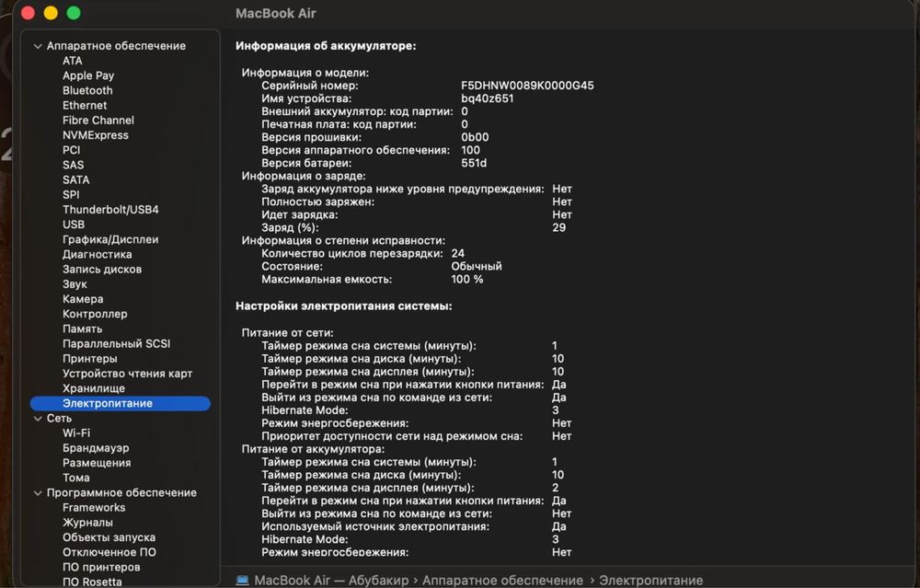This screenshot has width=920, height=588.
Task: Click Аппаратное обеспечение in the path bar
Action: pyautogui.click(x=502, y=581)
